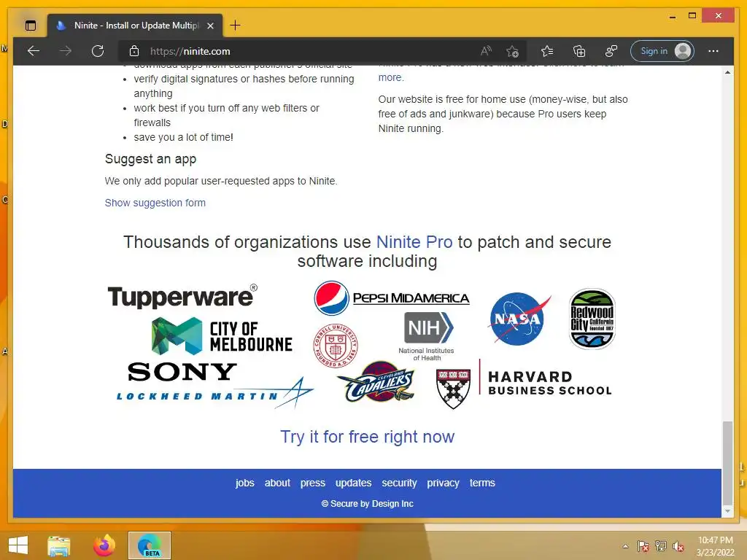Open Read aloud in address bar
747x560 pixels.
486,51
